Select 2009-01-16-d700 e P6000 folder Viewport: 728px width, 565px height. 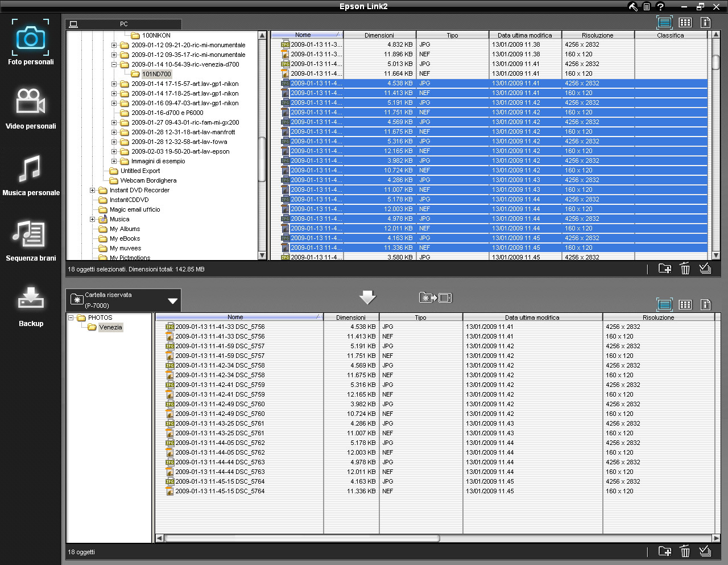[x=167, y=113]
